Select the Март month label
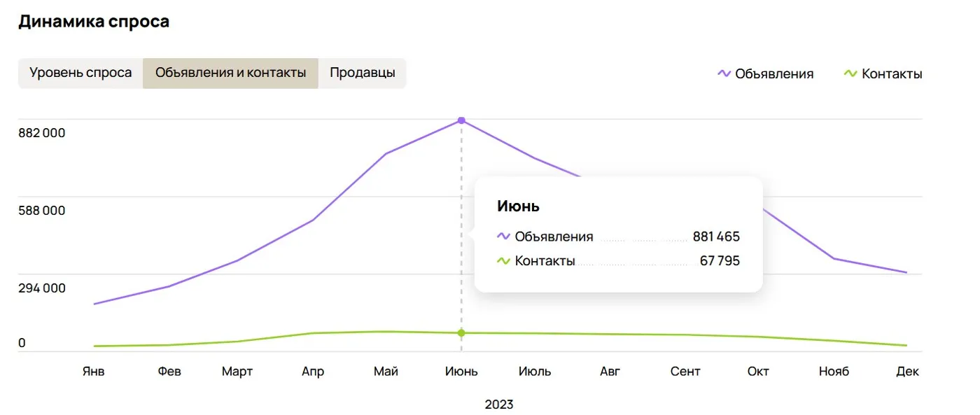Screen dimensions: 980x415 (x=237, y=371)
